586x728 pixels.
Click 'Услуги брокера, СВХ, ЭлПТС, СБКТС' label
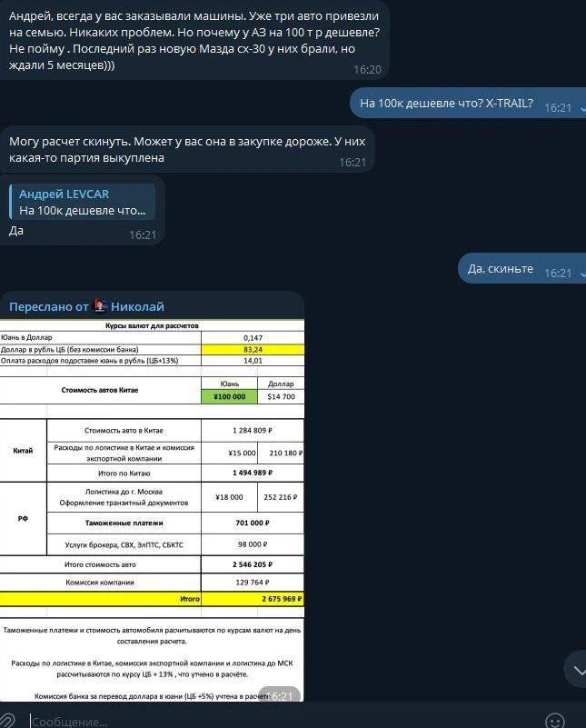point(124,545)
